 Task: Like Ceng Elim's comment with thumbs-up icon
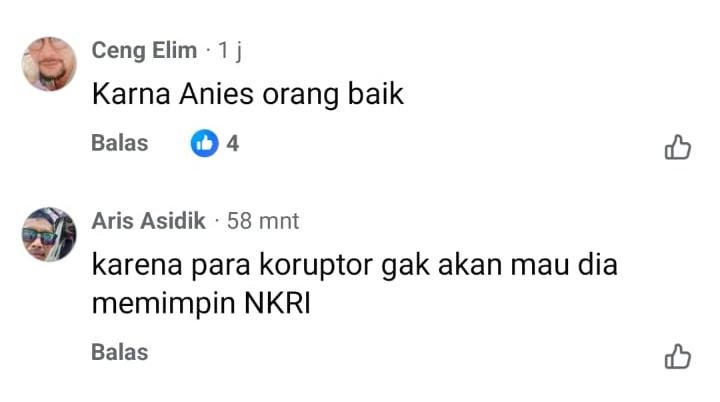pyautogui.click(x=678, y=147)
